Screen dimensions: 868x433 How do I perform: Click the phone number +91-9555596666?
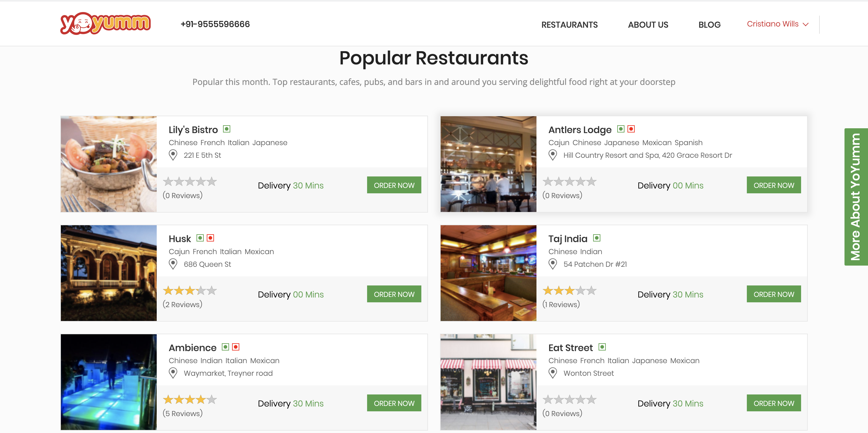pyautogui.click(x=215, y=24)
